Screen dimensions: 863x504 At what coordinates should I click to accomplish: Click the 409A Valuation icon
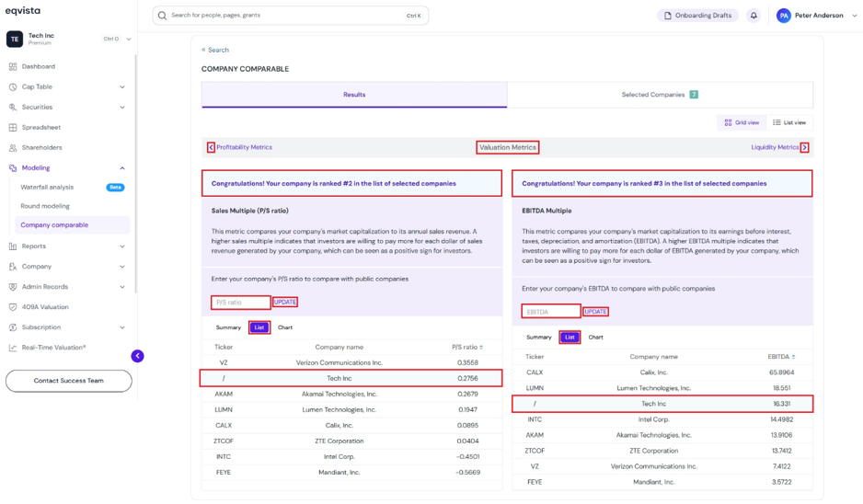[13, 307]
